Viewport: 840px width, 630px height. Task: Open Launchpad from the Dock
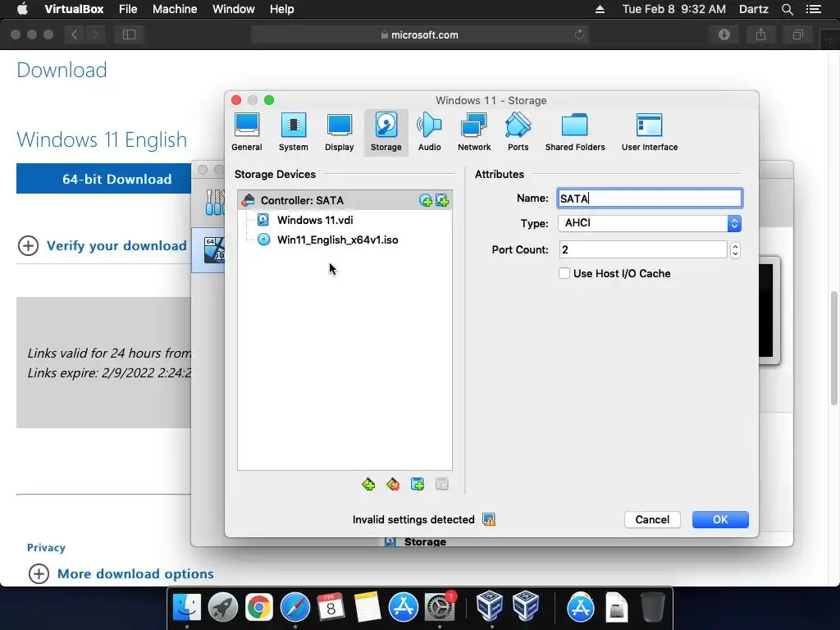coord(222,607)
